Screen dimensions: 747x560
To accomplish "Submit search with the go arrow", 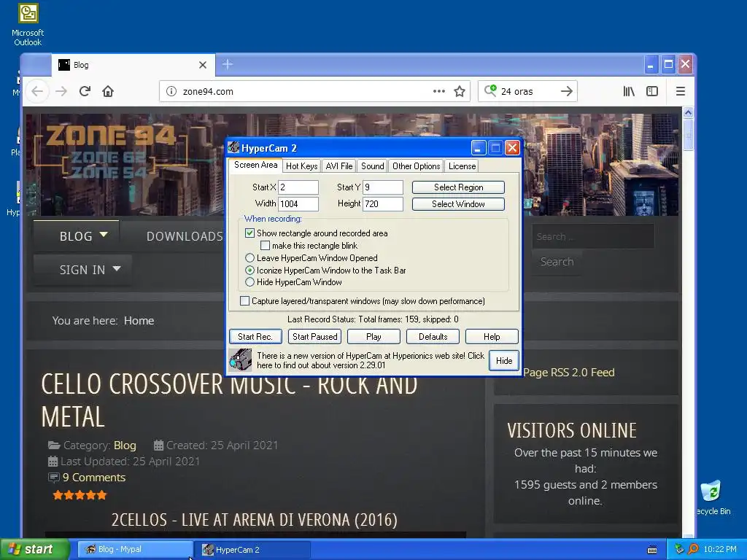I will [566, 91].
